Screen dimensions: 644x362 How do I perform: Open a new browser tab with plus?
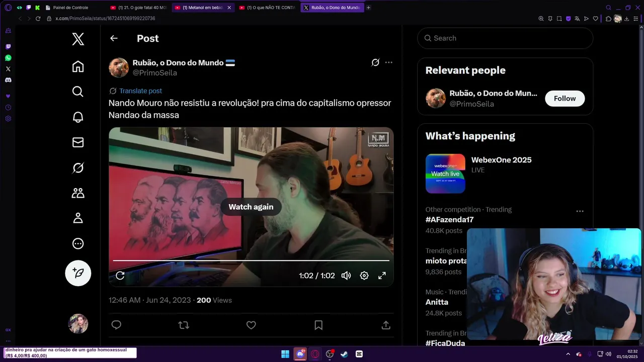(x=368, y=8)
